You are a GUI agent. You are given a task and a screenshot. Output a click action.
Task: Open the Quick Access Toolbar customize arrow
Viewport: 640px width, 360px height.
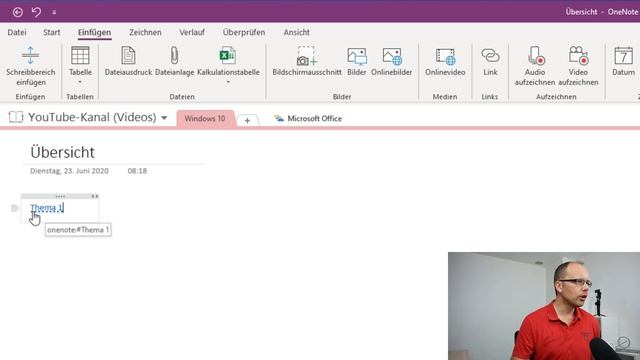click(x=54, y=13)
